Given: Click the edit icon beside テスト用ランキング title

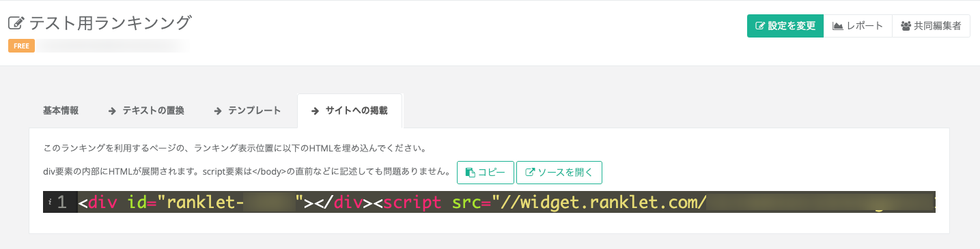Looking at the screenshot, I should [x=16, y=24].
